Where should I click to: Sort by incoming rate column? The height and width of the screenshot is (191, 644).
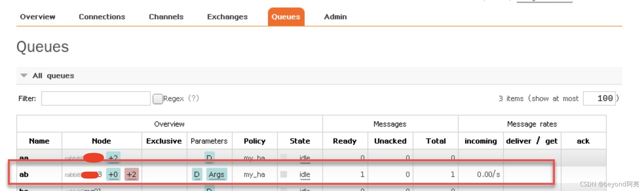point(481,141)
